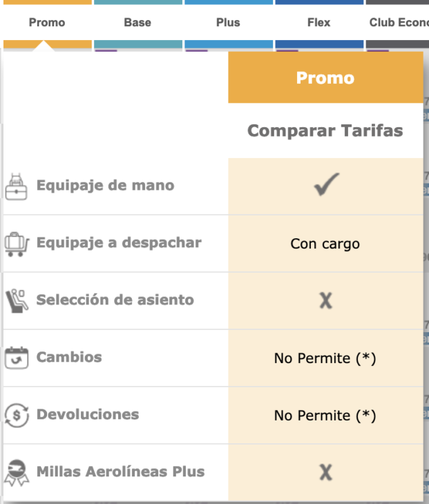Click the checked baggage cart icon
429x504 pixels.
(x=17, y=244)
